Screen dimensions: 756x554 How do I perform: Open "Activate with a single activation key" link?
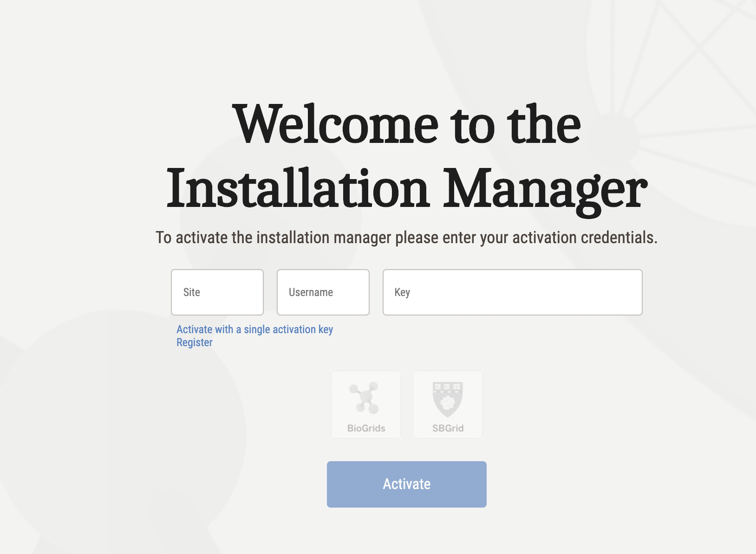(254, 329)
